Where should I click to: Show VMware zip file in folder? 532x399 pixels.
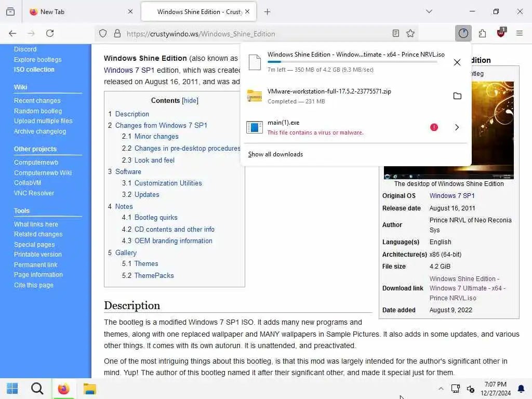click(457, 96)
